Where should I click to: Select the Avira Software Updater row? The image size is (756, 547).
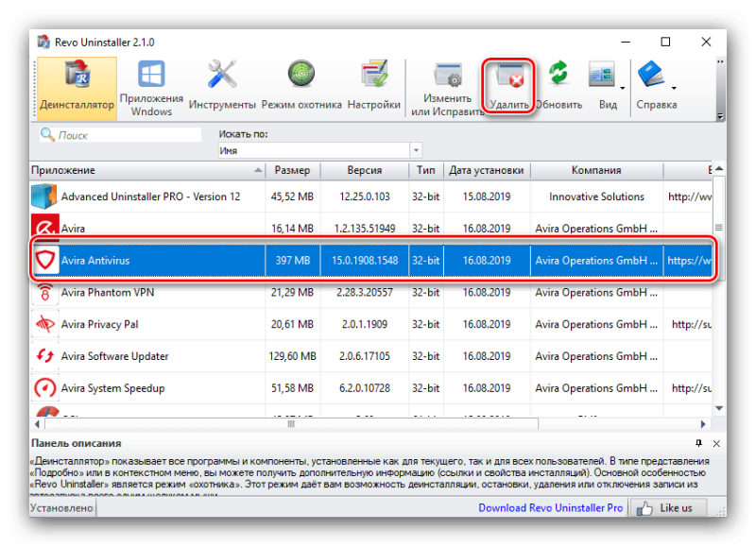pyautogui.click(x=371, y=356)
